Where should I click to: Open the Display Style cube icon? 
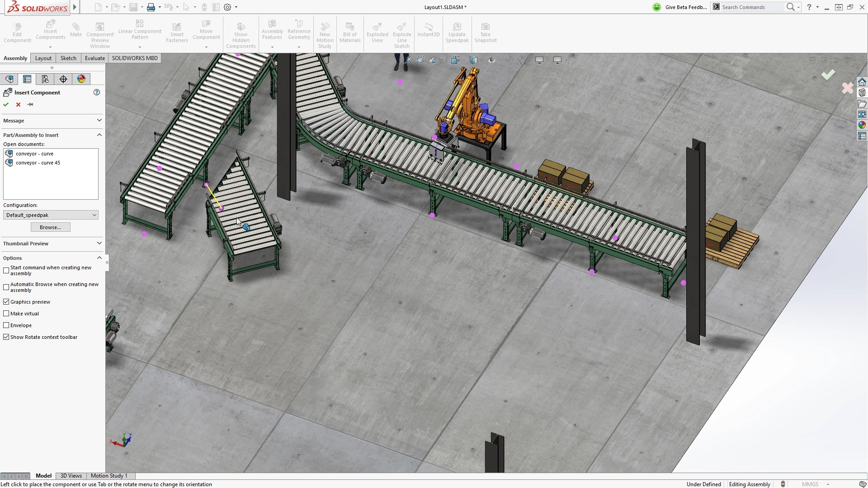tap(473, 60)
